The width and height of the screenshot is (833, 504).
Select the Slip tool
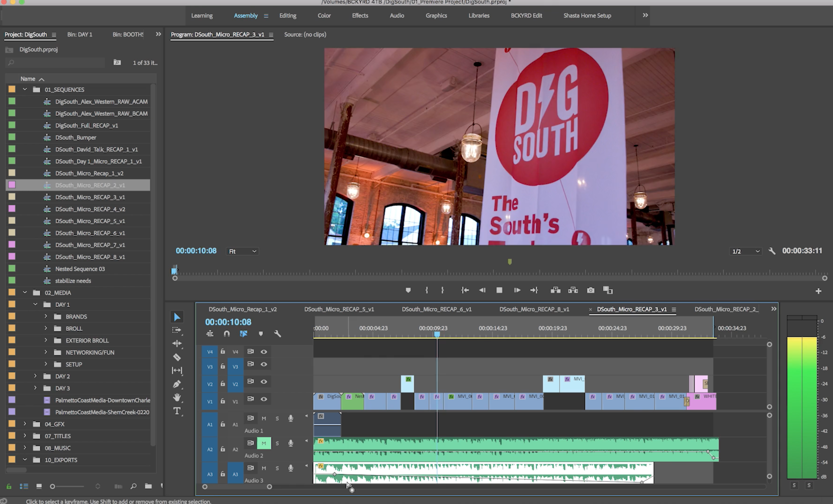click(x=177, y=370)
